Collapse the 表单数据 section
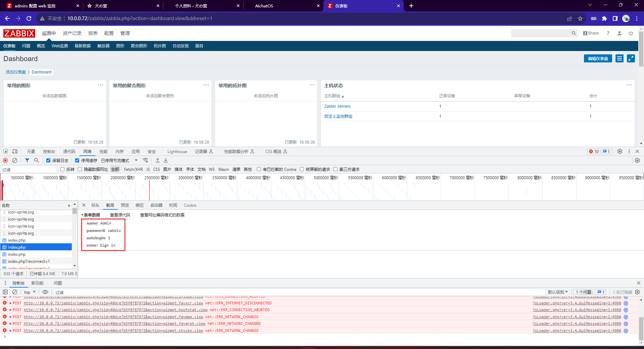Screen dimensions: 644x349 pyautogui.click(x=83, y=215)
